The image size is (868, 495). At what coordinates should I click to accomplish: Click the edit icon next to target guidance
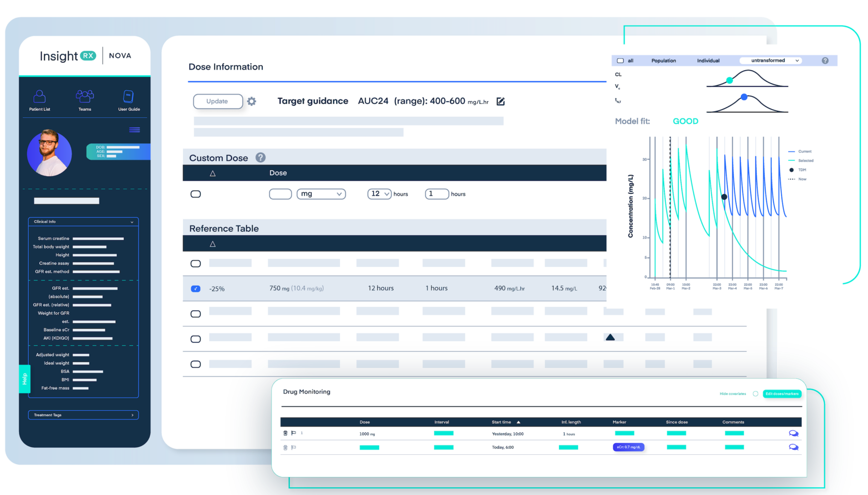click(x=501, y=101)
